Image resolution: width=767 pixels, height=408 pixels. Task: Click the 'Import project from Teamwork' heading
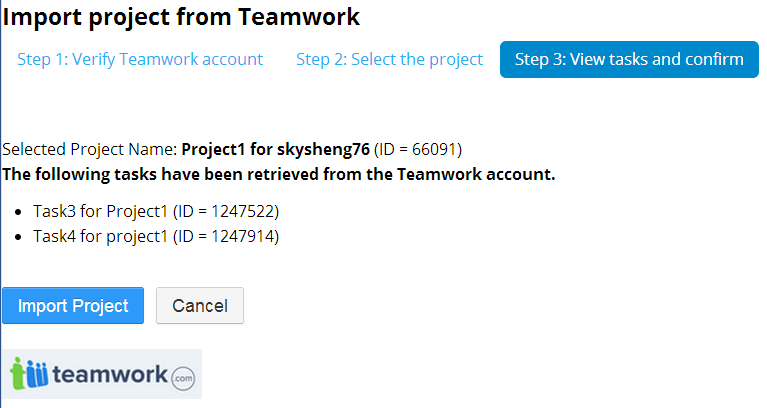point(181,17)
